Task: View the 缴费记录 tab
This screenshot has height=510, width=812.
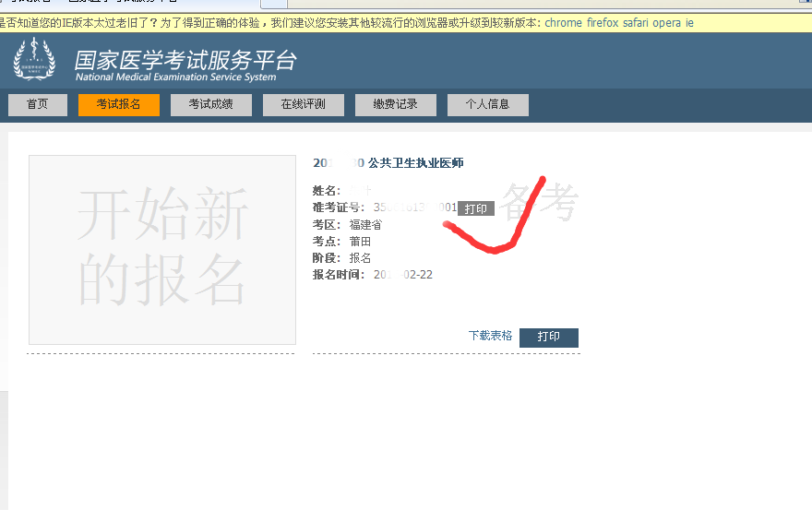Action: click(x=396, y=105)
